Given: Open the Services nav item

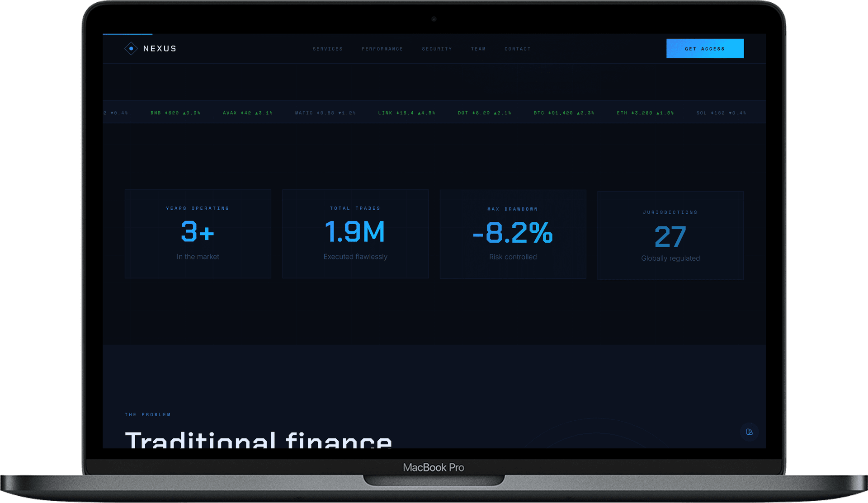Looking at the screenshot, I should [328, 49].
